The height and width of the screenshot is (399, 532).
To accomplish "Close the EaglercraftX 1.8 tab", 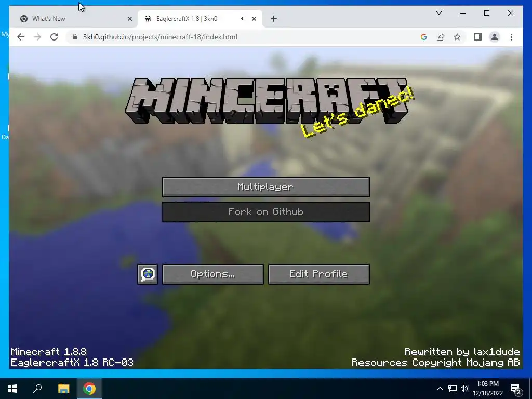I will (x=254, y=19).
